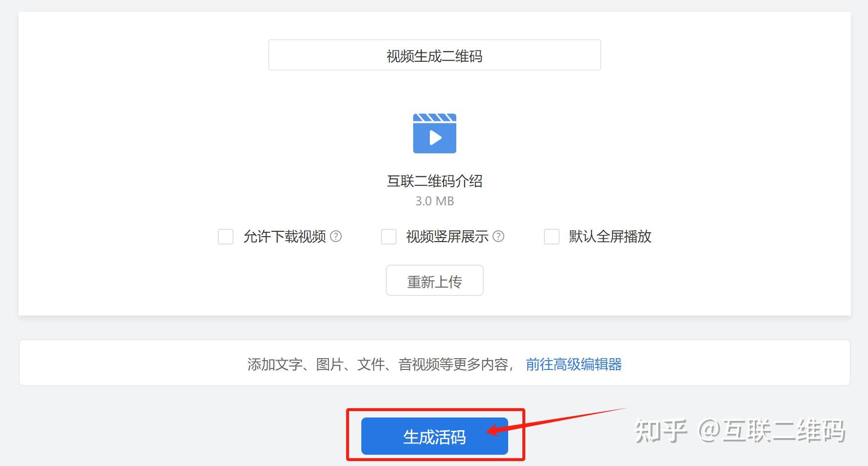Focus the 视频生成二维码 title input field
Screen dimensions: 868x466
point(435,55)
